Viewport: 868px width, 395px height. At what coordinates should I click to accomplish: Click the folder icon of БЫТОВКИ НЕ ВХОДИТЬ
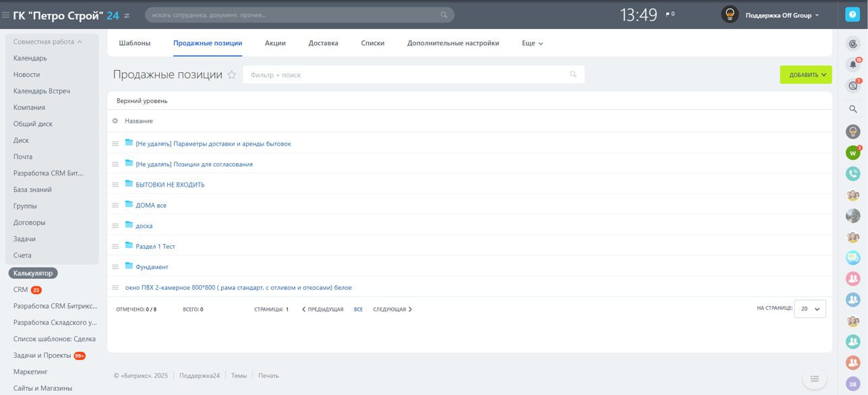[129, 183]
